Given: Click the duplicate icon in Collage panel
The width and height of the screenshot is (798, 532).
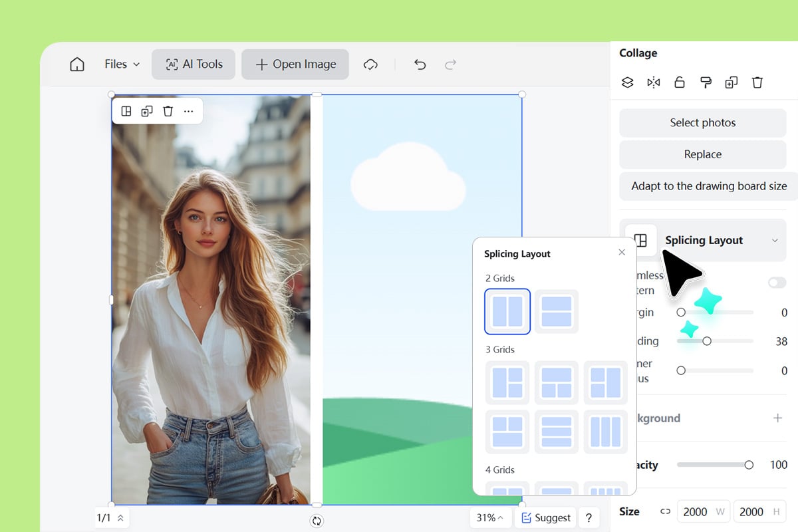Looking at the screenshot, I should click(731, 82).
